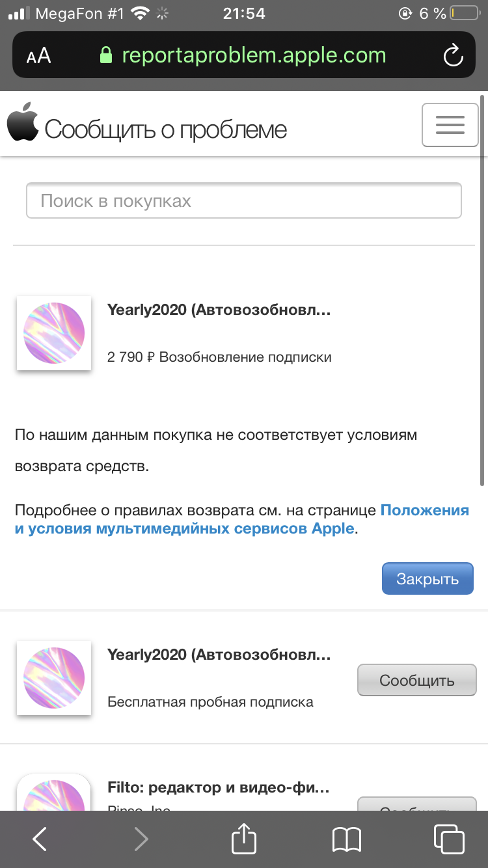Tap the Safari forward arrow
This screenshot has height=868, width=488.
141,839
